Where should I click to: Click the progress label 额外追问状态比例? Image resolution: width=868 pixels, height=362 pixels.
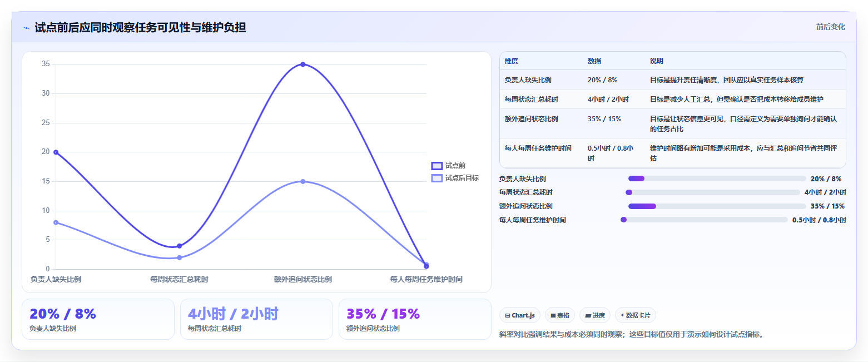[526, 206]
